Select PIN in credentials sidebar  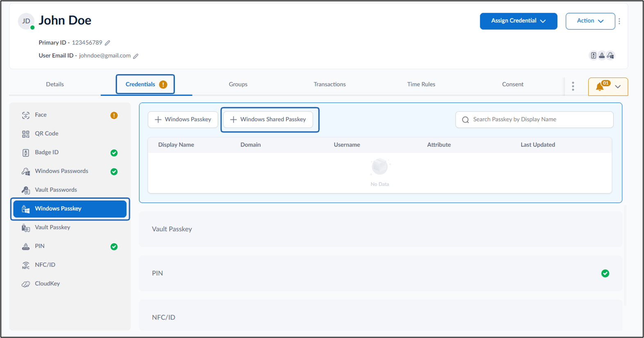pyautogui.click(x=70, y=247)
